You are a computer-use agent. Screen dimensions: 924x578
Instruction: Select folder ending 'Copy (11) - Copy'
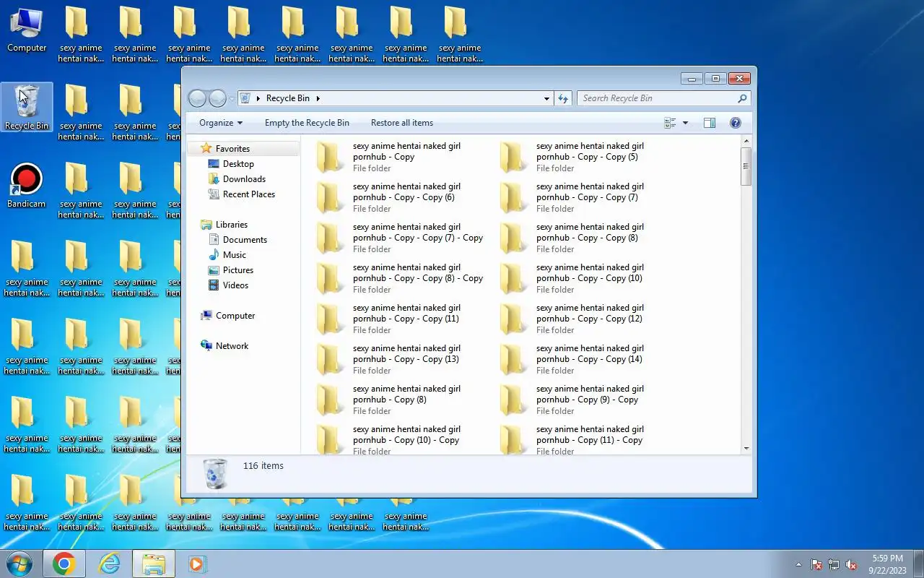tap(585, 439)
